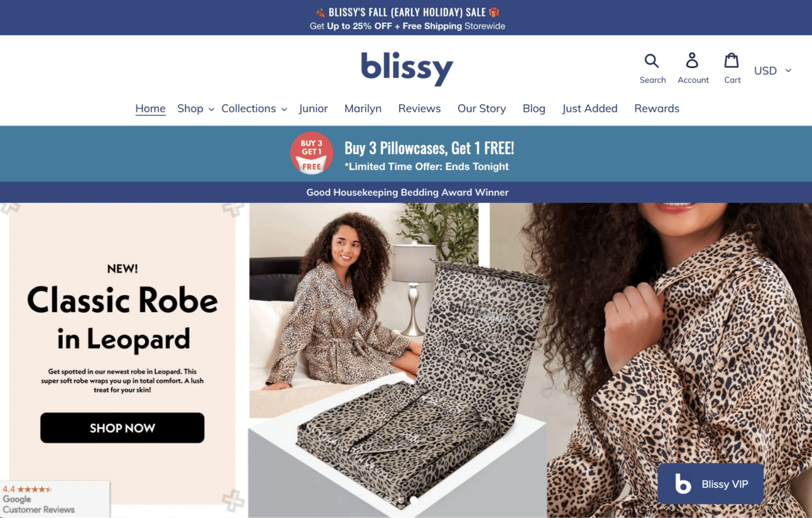The width and height of the screenshot is (812, 518).
Task: Open the Account person icon
Action: (x=692, y=61)
